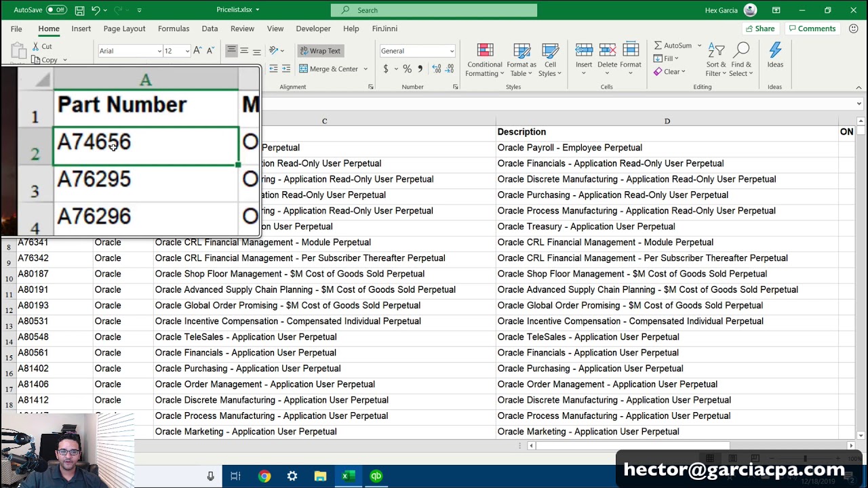Open the Font size dropdown showing 12
This screenshot has height=488, width=868.
(187, 51)
